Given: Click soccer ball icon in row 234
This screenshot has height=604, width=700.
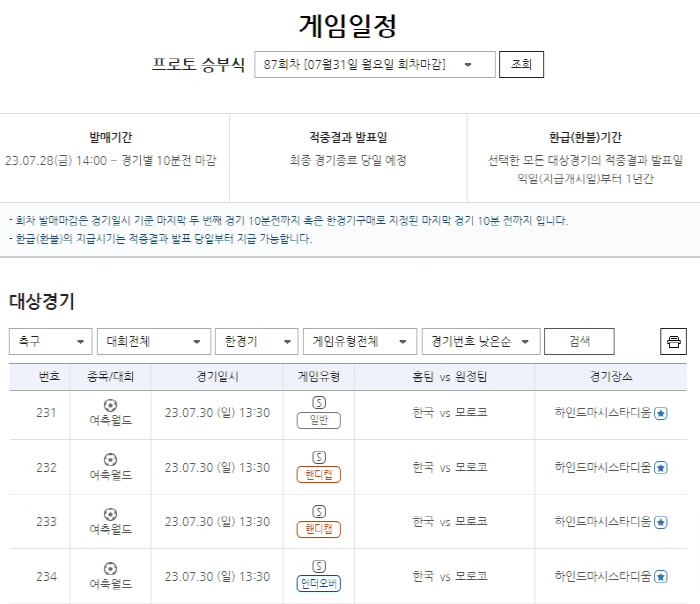Looking at the screenshot, I should pyautogui.click(x=110, y=568).
